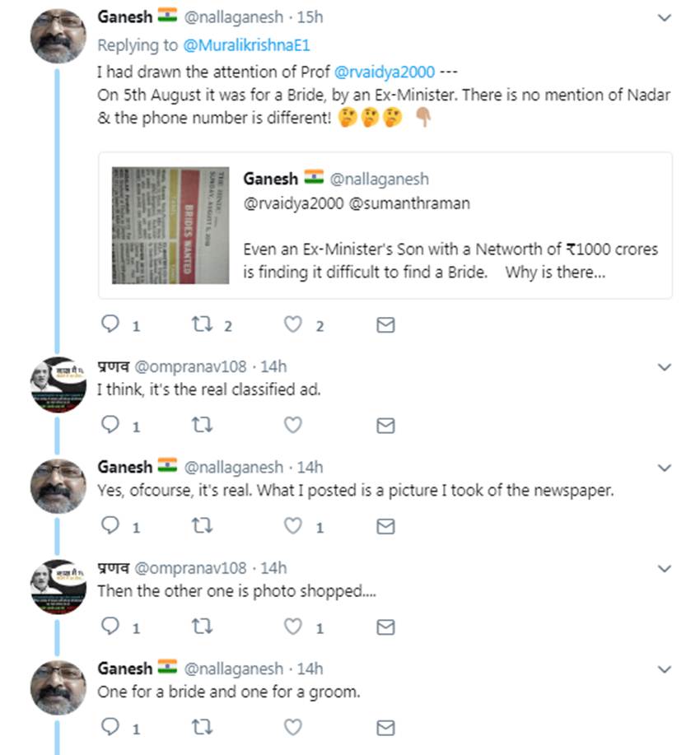700x755 pixels.
Task: Open more options for Ganesh's 15h tweet
Action: pyautogui.click(x=665, y=17)
